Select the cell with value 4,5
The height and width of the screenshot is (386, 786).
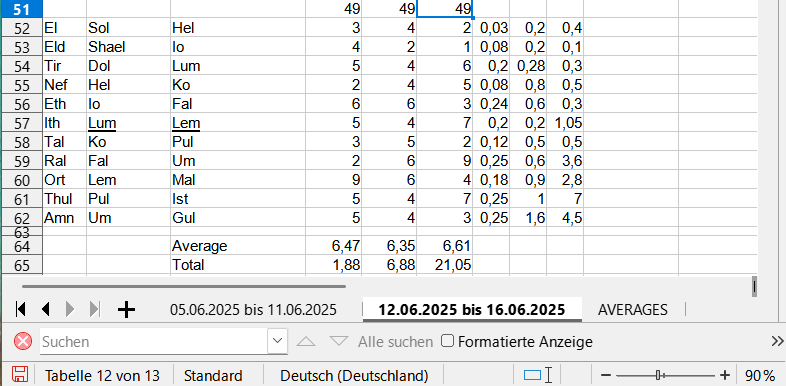tap(565, 219)
